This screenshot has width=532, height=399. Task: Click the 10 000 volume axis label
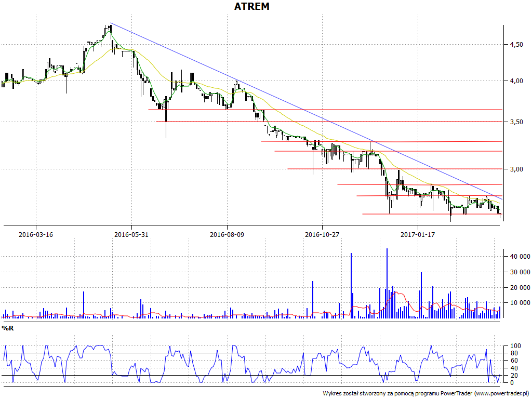520,303
